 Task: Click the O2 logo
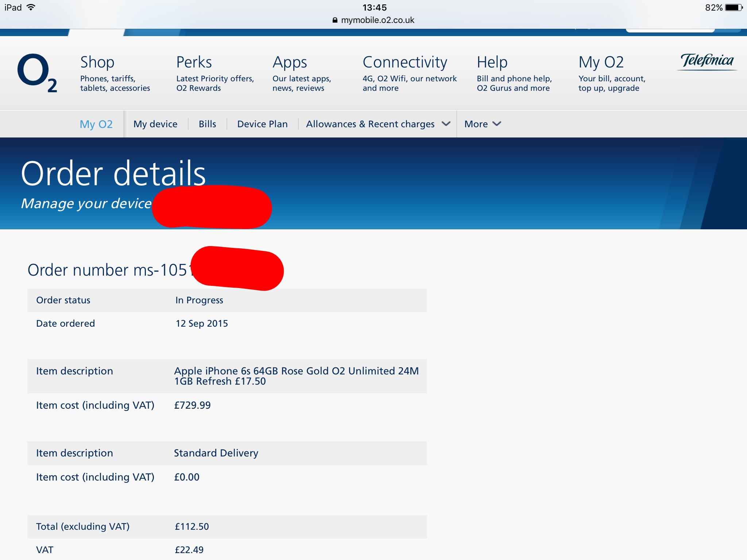tap(37, 73)
